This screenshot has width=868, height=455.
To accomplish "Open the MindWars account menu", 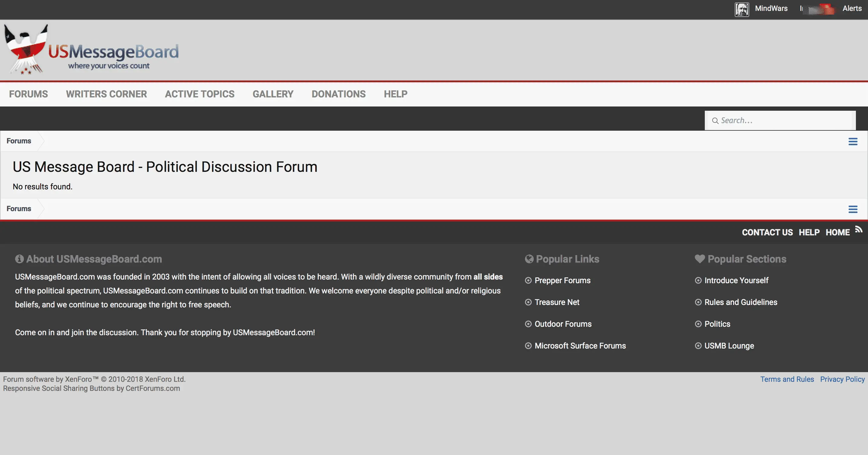I will [771, 8].
